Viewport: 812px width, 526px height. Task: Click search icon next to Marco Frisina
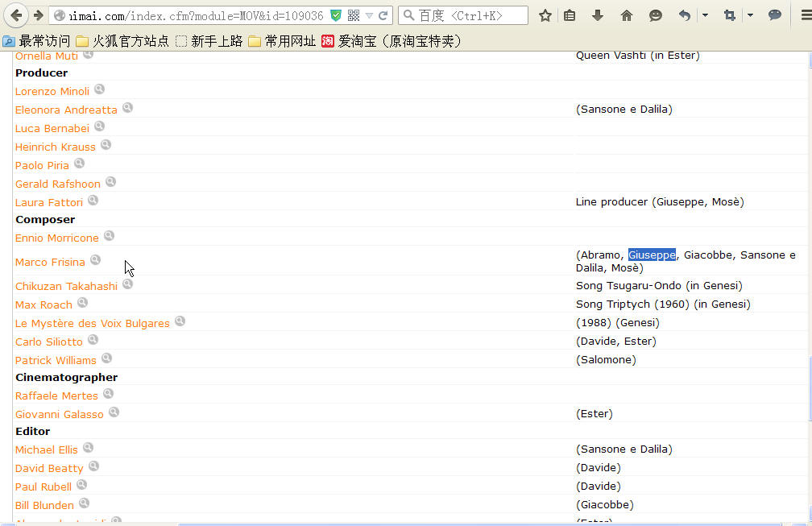pos(95,260)
